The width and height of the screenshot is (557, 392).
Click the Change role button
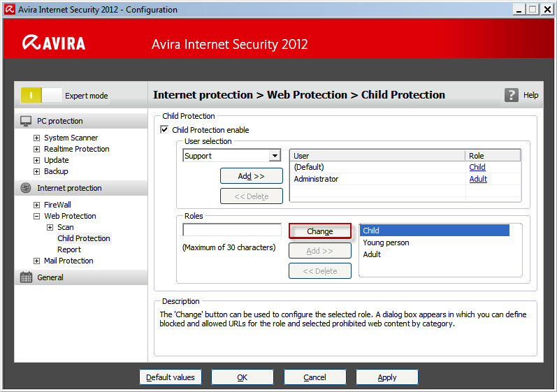click(x=320, y=231)
